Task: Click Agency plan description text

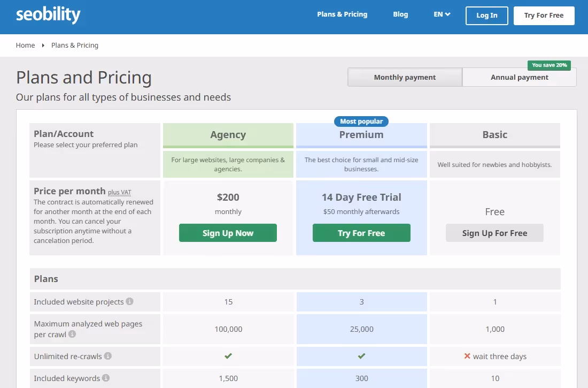Action: click(x=228, y=164)
